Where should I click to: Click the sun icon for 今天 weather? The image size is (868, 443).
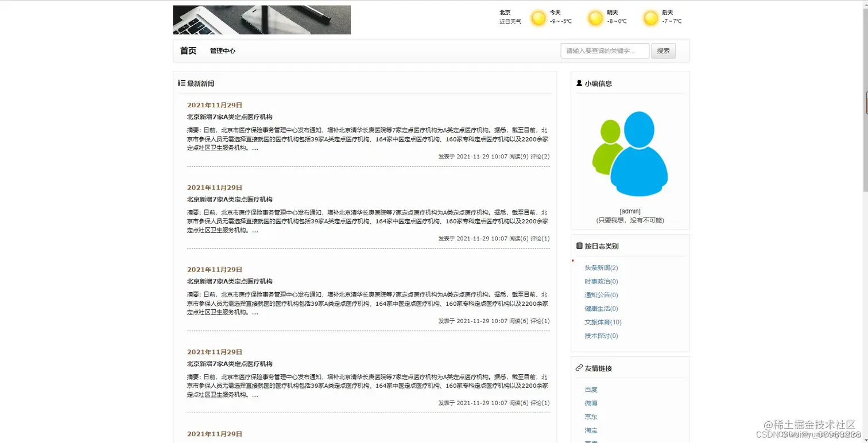coord(538,18)
